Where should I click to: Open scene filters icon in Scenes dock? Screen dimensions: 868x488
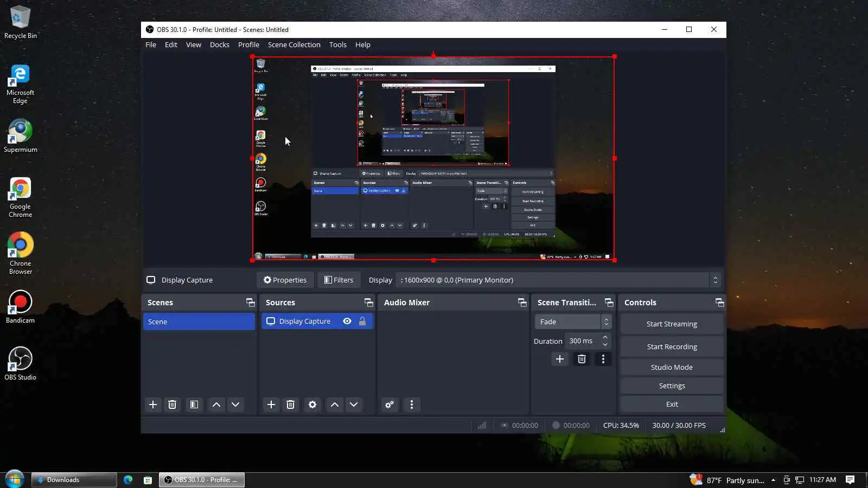coord(194,404)
